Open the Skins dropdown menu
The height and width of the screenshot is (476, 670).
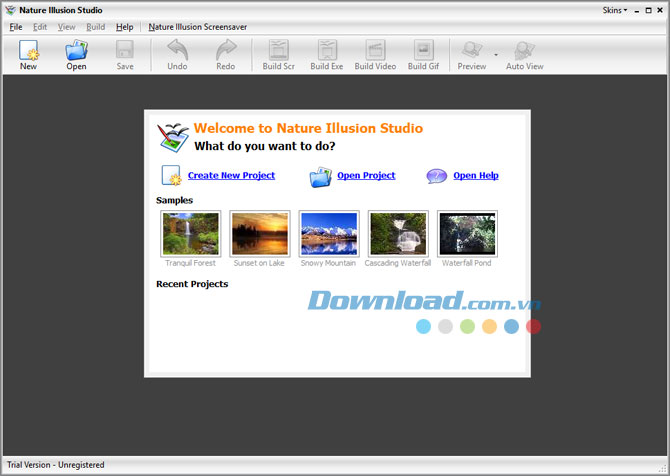[615, 10]
